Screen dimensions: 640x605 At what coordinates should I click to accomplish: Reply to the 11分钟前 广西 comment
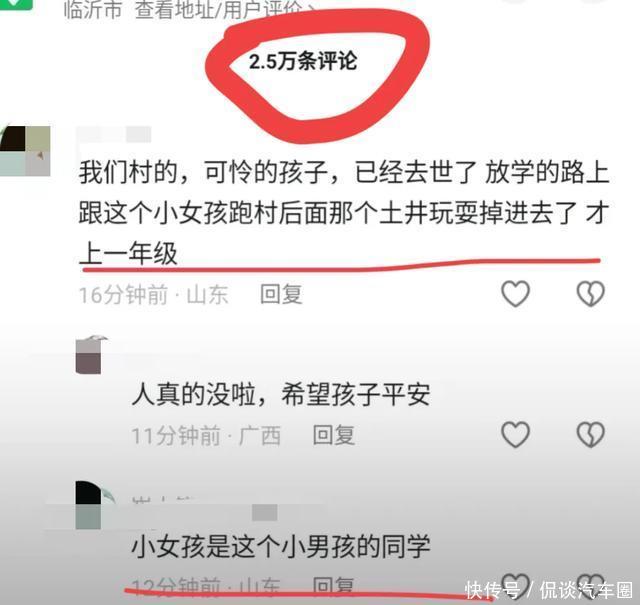point(333,435)
